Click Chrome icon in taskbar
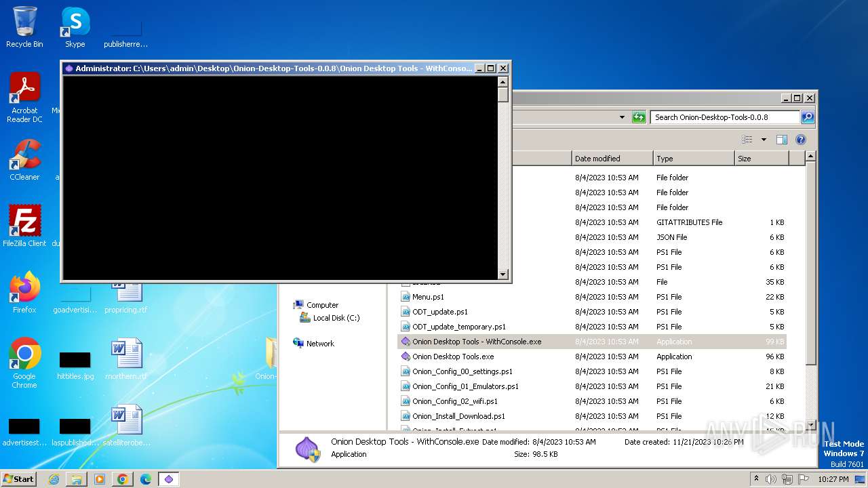868x488 pixels. click(123, 479)
